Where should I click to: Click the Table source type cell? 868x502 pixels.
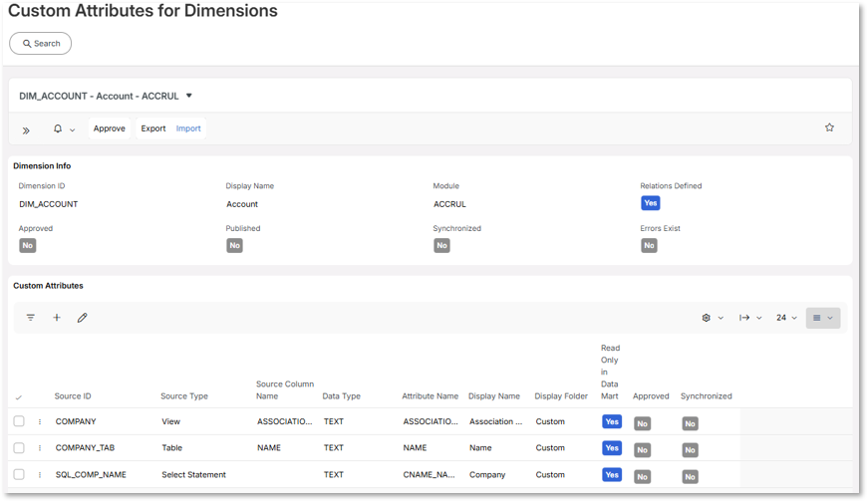click(171, 448)
